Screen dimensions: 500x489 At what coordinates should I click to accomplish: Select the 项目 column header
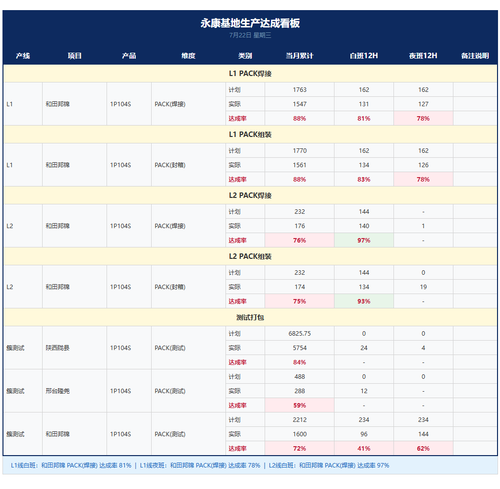point(75,56)
